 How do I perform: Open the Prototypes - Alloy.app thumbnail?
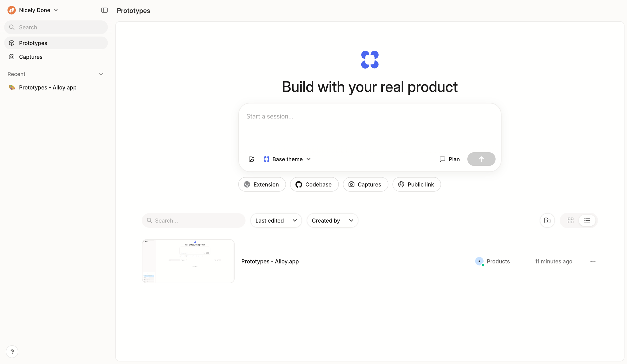coord(188,261)
